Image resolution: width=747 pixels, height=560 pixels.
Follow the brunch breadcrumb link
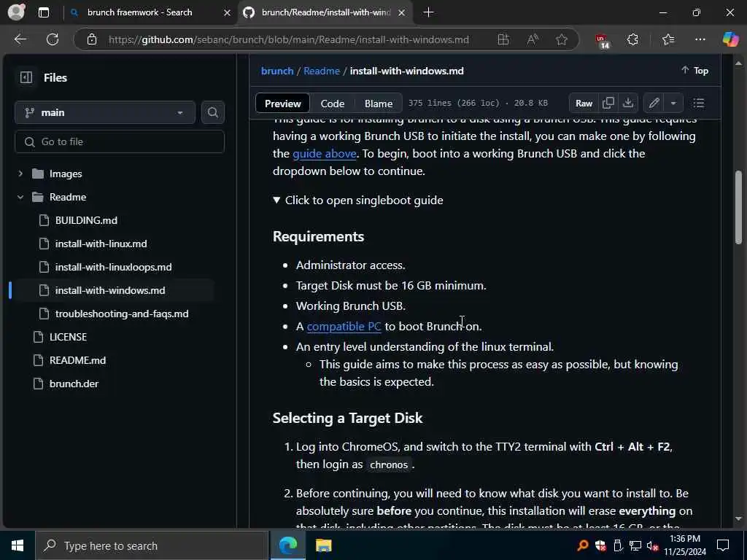[277, 71]
